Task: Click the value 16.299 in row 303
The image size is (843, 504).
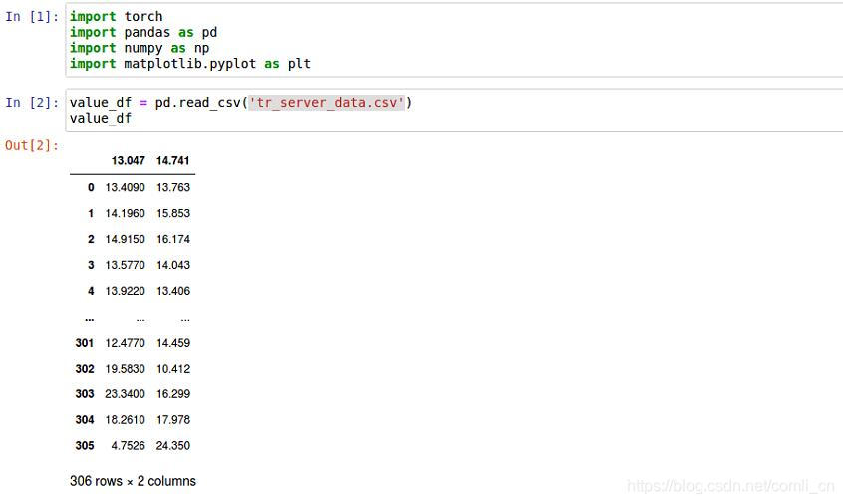Action: pyautogui.click(x=173, y=393)
